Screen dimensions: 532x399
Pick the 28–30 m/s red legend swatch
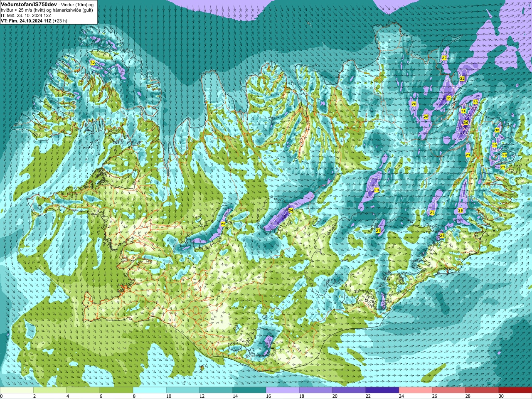click(x=482, y=390)
